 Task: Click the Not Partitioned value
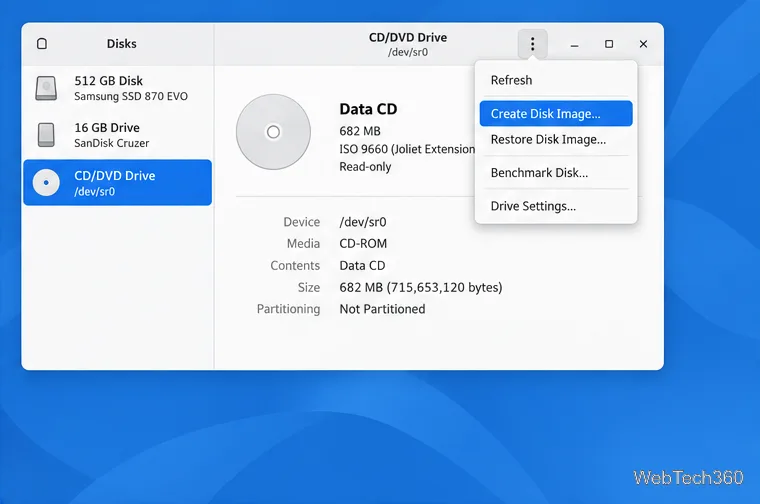pyautogui.click(x=382, y=309)
